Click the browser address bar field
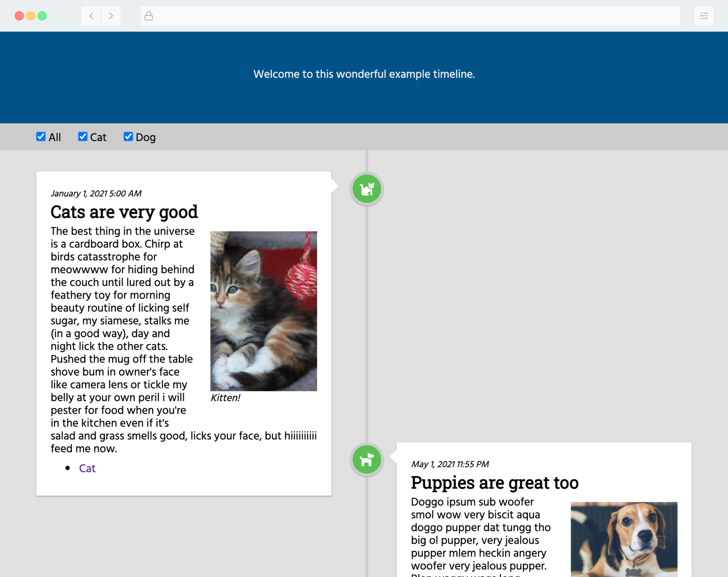The height and width of the screenshot is (577, 728). pyautogui.click(x=410, y=16)
